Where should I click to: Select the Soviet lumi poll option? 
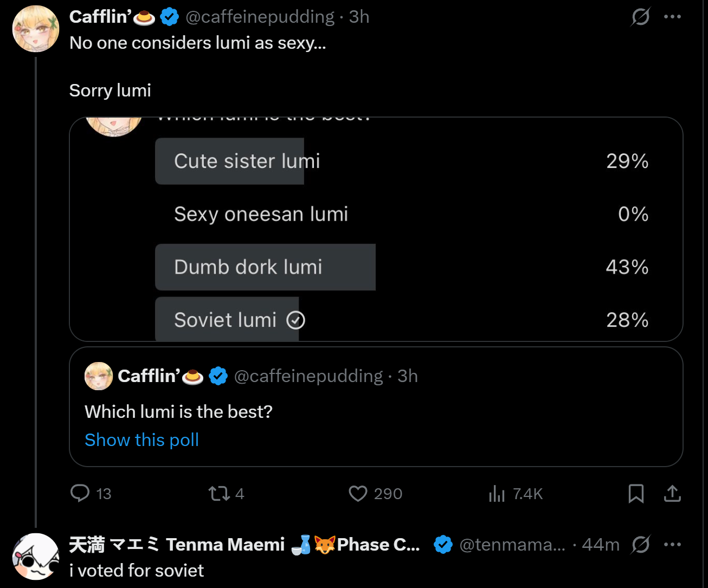(x=226, y=320)
